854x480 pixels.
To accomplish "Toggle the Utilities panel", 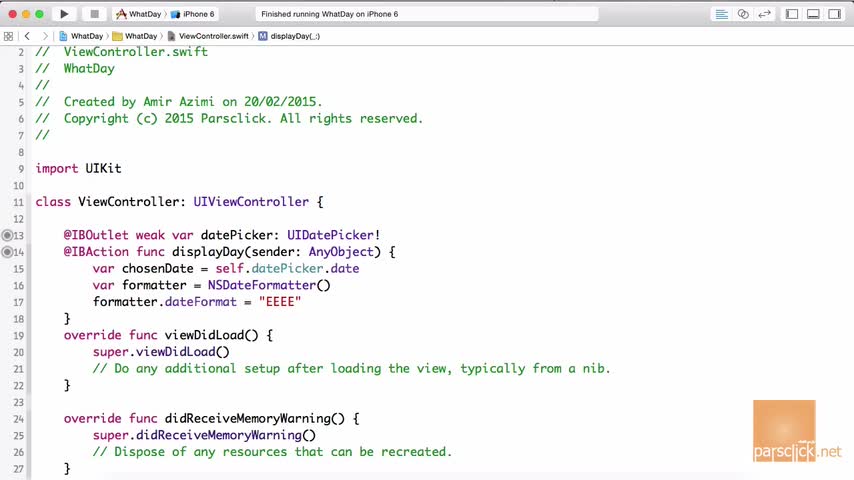I will [x=834, y=14].
